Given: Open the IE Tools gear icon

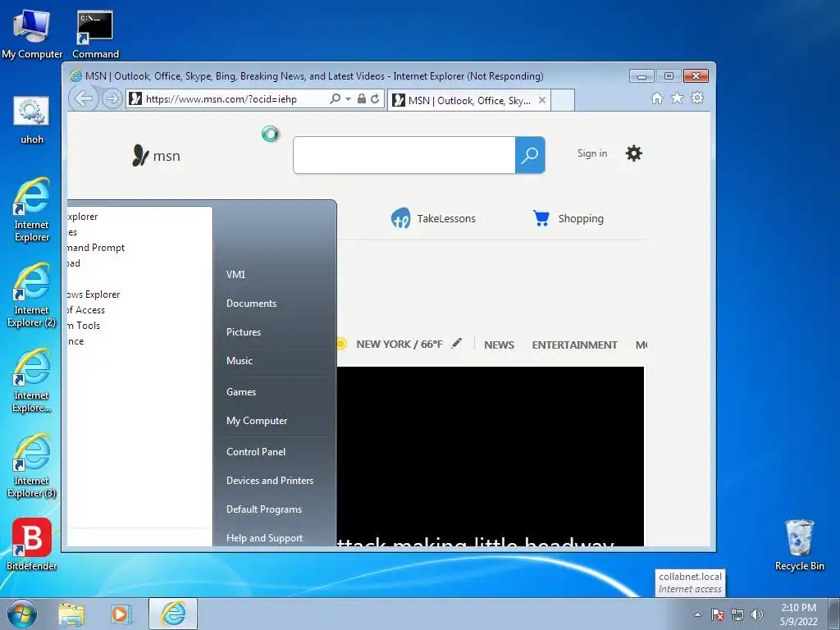Looking at the screenshot, I should (x=697, y=98).
